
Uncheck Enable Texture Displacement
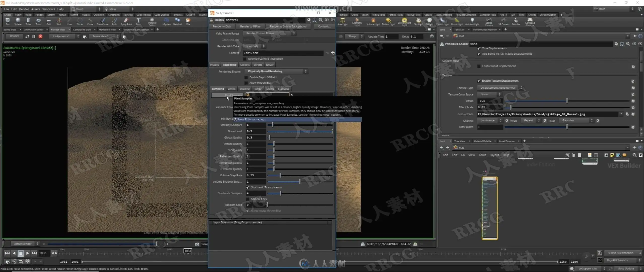click(479, 81)
